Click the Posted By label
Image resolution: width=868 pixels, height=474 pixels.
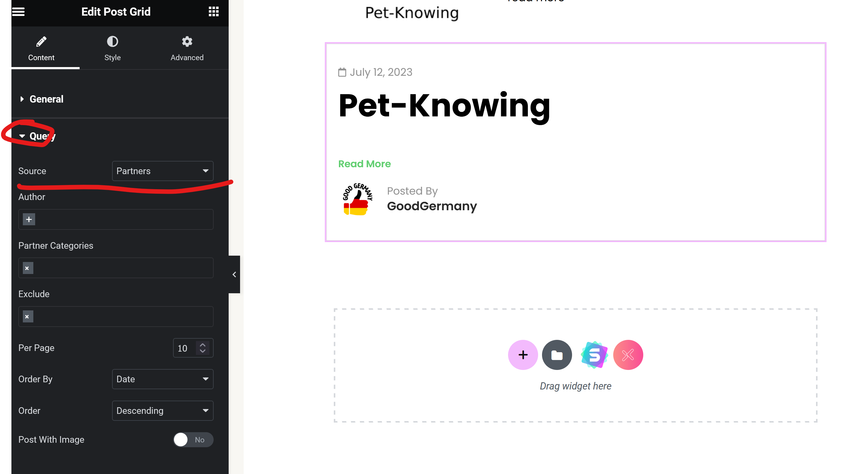point(413,191)
